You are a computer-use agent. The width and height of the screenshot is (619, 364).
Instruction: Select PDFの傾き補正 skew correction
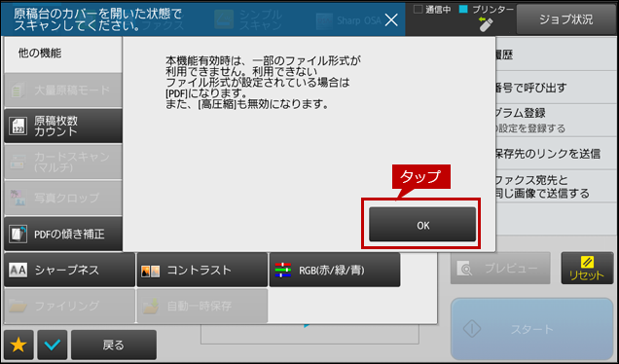(x=63, y=235)
